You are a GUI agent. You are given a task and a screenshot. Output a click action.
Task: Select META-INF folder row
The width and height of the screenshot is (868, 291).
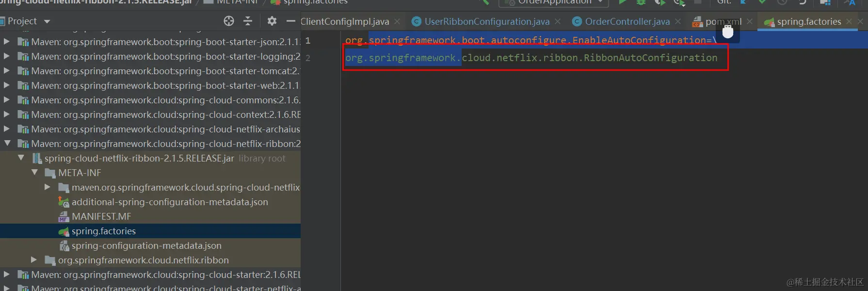150,173
